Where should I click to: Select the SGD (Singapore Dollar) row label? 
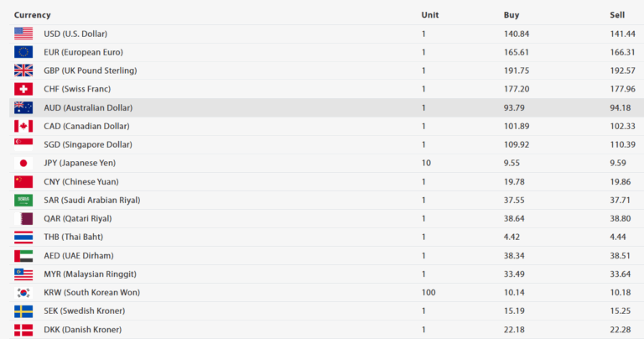(88, 144)
